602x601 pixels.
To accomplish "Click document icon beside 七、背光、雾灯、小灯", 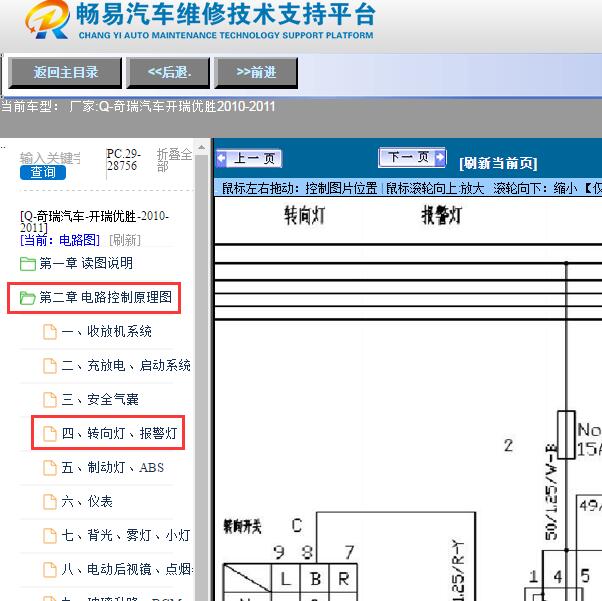I will [50, 536].
